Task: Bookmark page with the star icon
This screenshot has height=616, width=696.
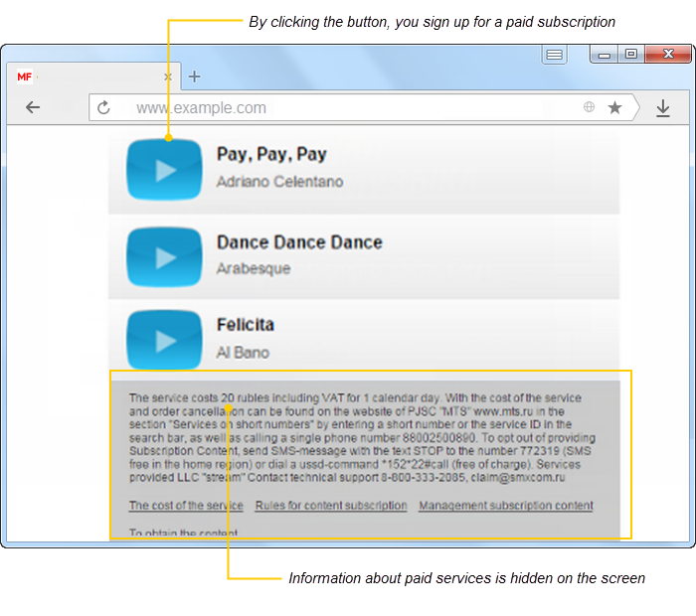Action: pos(614,107)
